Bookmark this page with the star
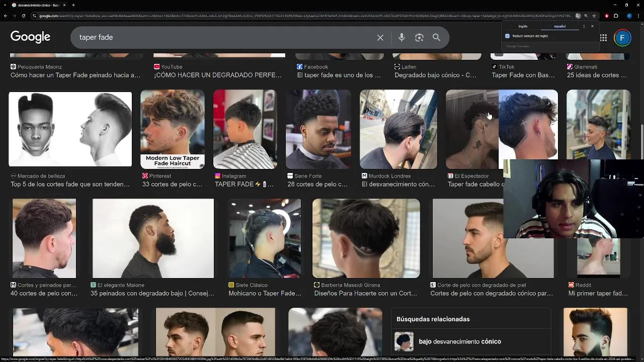Image resolution: width=644 pixels, height=362 pixels. tap(594, 16)
